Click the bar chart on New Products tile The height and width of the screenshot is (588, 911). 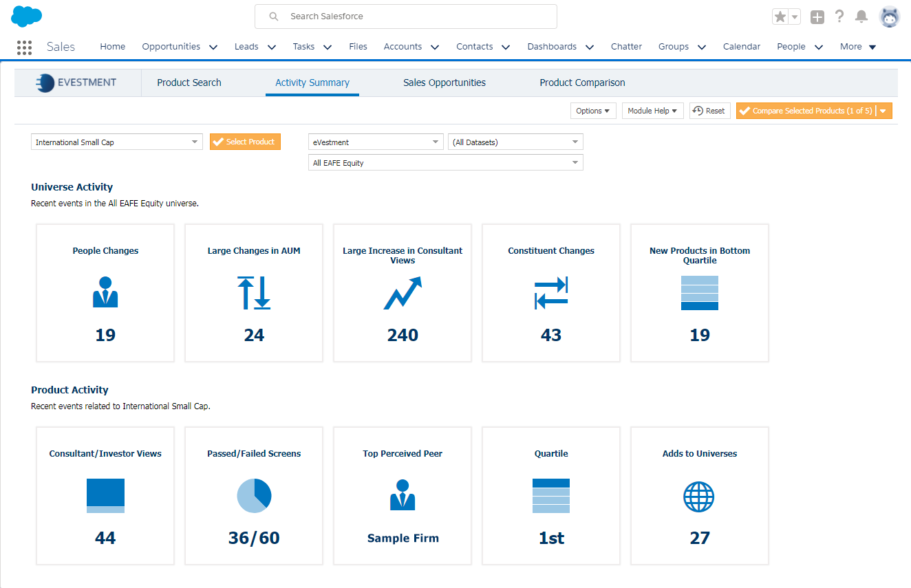[x=699, y=292]
